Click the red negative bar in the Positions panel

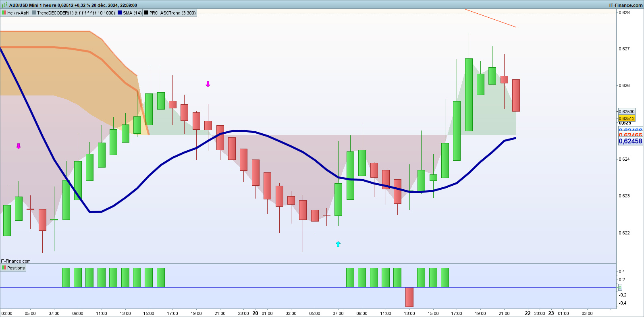tap(409, 297)
